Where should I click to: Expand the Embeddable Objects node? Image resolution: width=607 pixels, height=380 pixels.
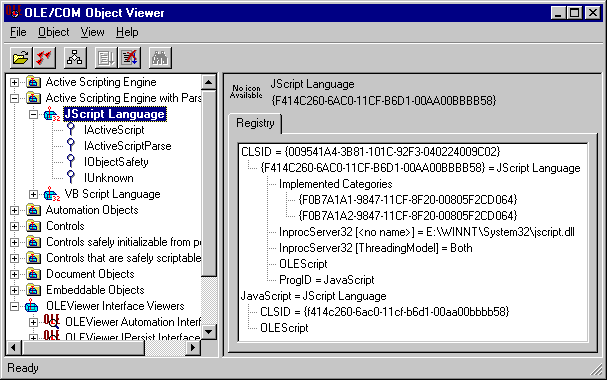pyautogui.click(x=14, y=290)
